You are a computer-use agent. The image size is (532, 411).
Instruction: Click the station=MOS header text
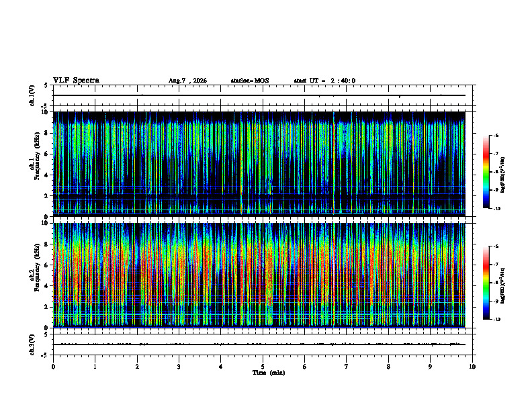(x=250, y=81)
